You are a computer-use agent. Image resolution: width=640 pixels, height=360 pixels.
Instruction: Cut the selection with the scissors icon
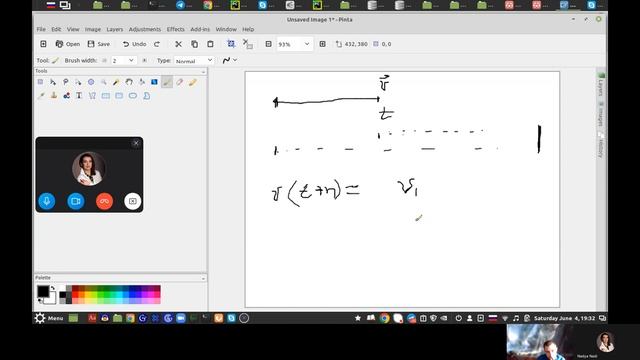178,44
